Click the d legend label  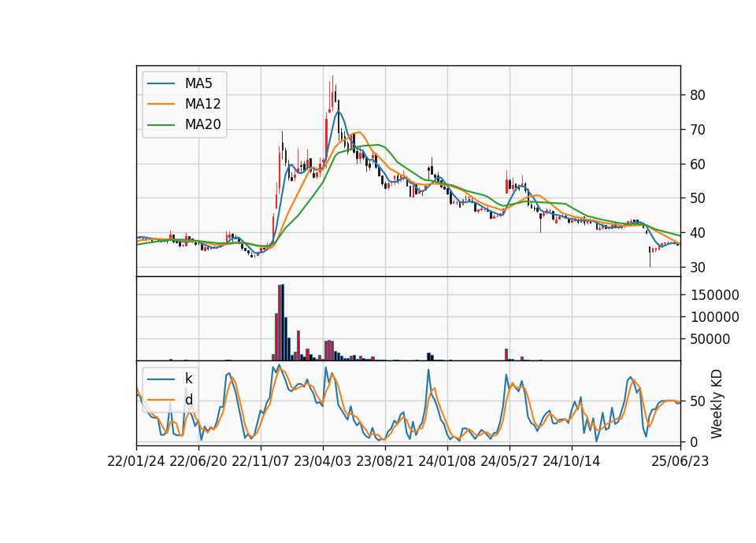189,400
